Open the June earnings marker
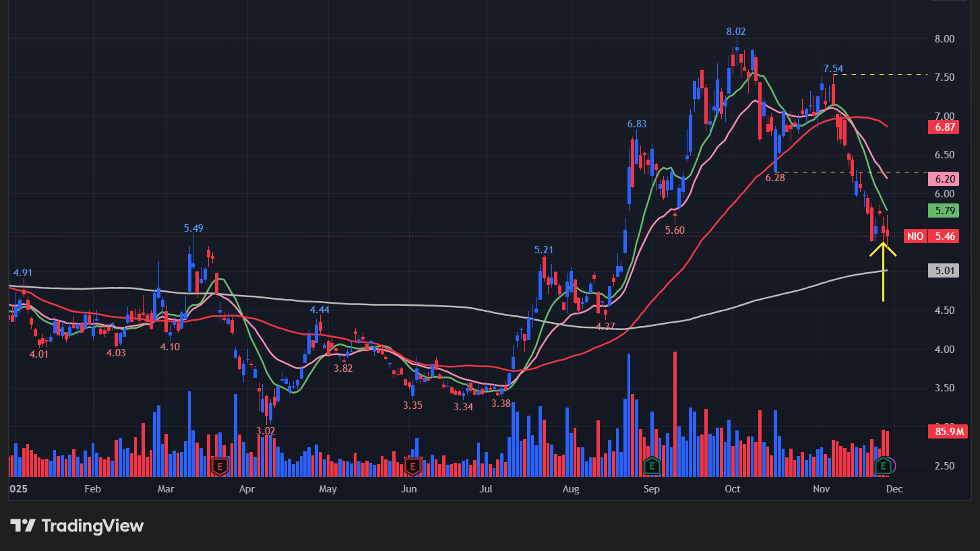Screen dimensions: 980x551 pyautogui.click(x=412, y=465)
